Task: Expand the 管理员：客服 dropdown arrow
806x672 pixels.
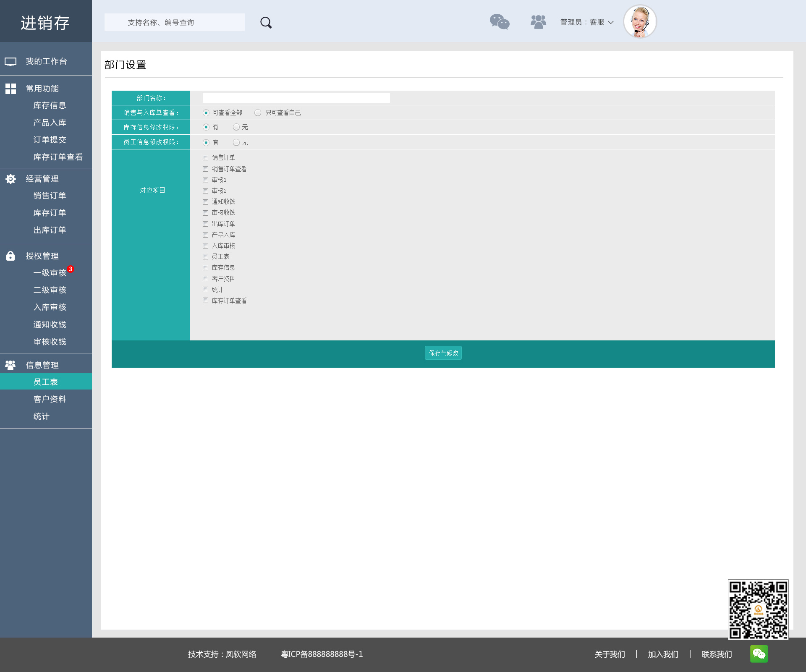Action: [x=611, y=23]
